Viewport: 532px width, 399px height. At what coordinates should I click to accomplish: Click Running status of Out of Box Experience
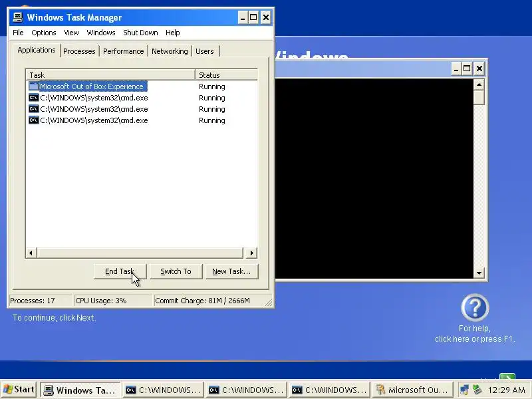[212, 86]
